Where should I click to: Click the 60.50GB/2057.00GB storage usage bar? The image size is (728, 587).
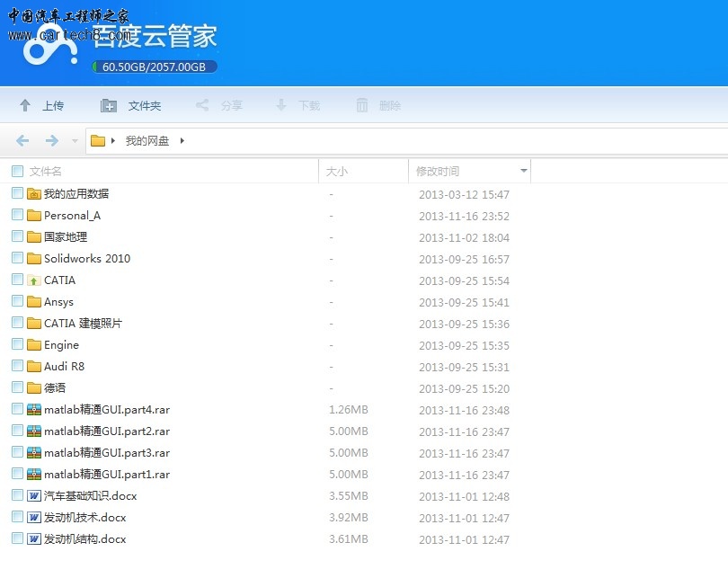pos(155,67)
